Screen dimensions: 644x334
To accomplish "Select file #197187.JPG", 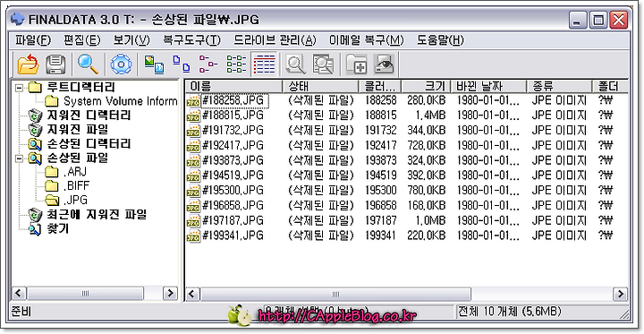I will click(x=233, y=220).
